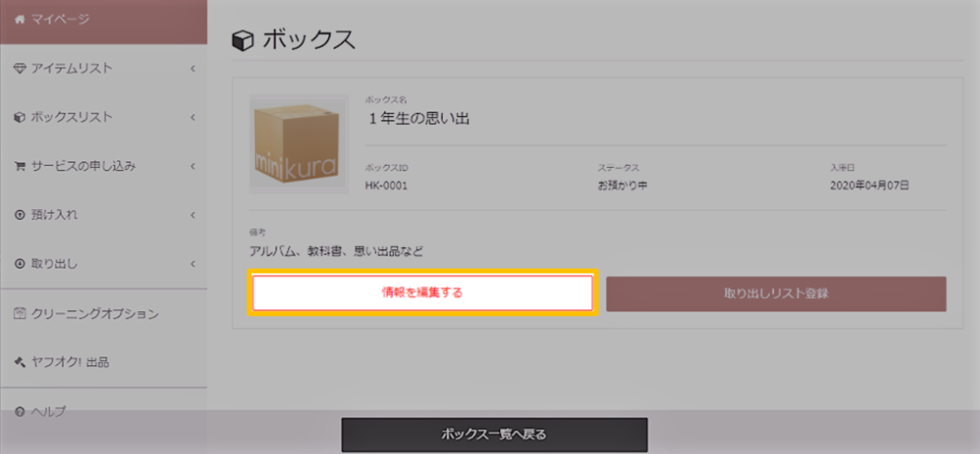The height and width of the screenshot is (454, 980).
Task: Open the クリーニングオプション menu item
Action: [104, 313]
